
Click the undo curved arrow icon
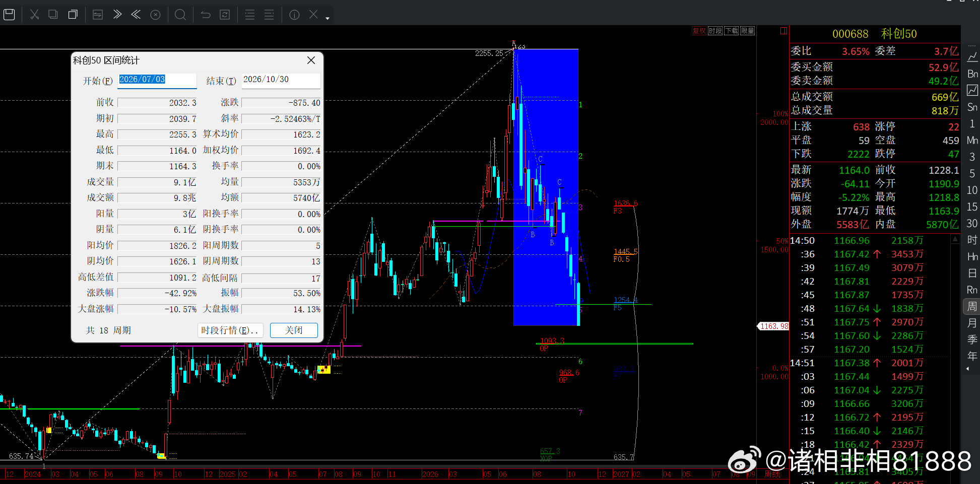click(x=206, y=15)
